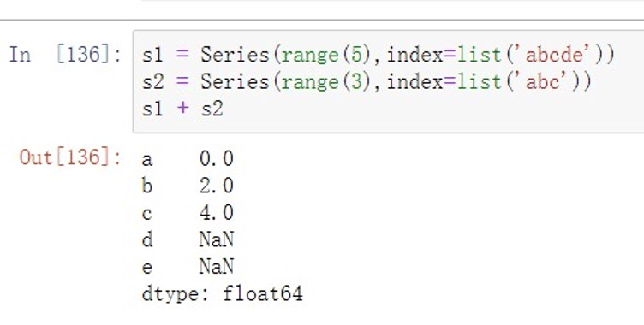Viewport: 644px width, 325px height.
Task: Click the 'dtype: float64' output line
Action: [x=222, y=294]
